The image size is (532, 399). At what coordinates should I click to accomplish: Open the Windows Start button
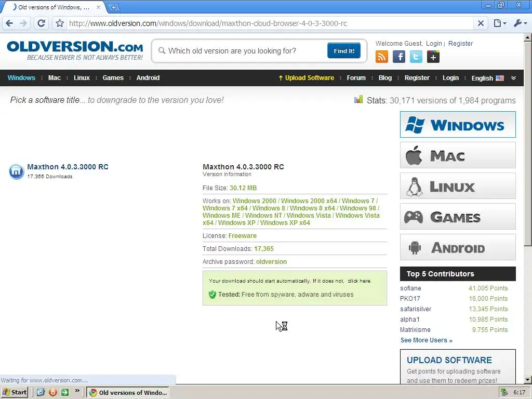[x=15, y=392]
